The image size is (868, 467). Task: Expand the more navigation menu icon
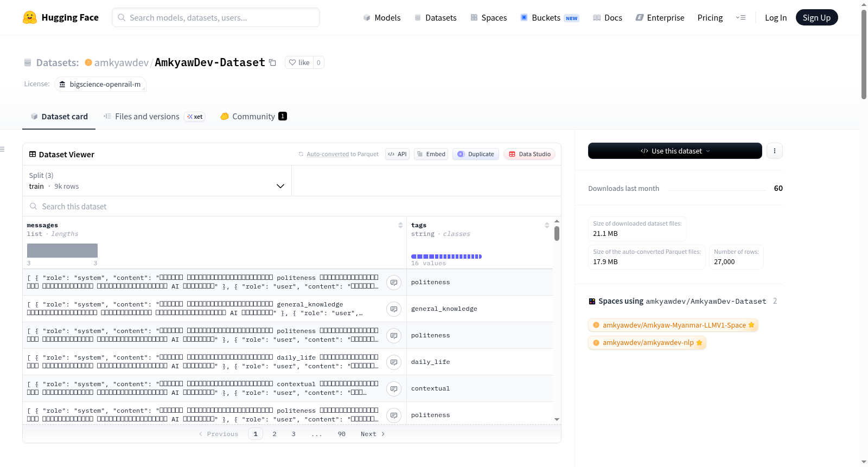(741, 17)
